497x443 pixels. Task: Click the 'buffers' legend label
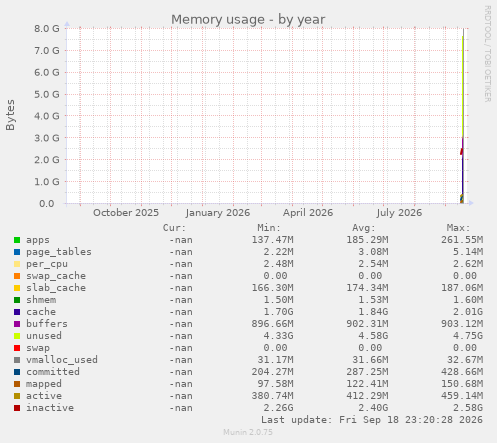[x=47, y=324]
